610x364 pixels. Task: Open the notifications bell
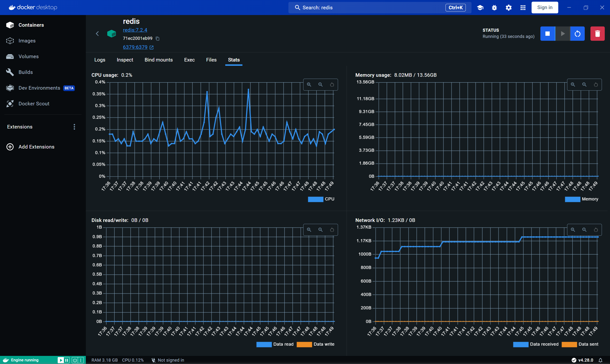(x=600, y=360)
